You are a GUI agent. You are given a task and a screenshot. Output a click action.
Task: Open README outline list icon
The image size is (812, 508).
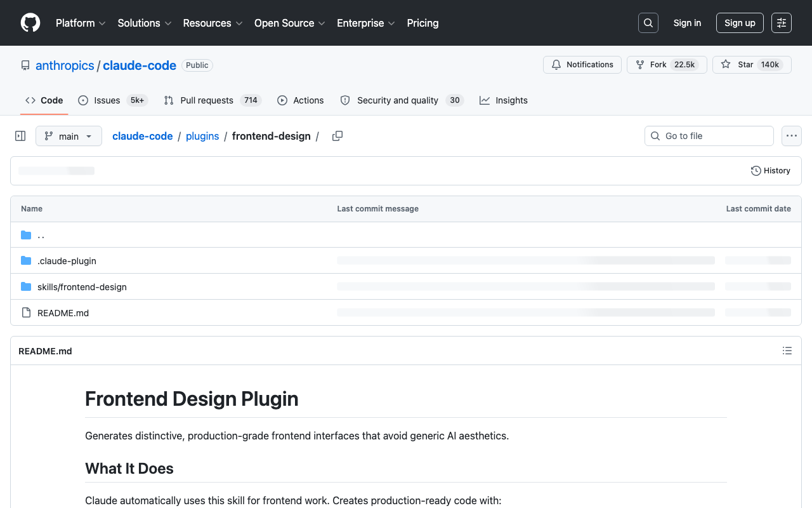787,351
